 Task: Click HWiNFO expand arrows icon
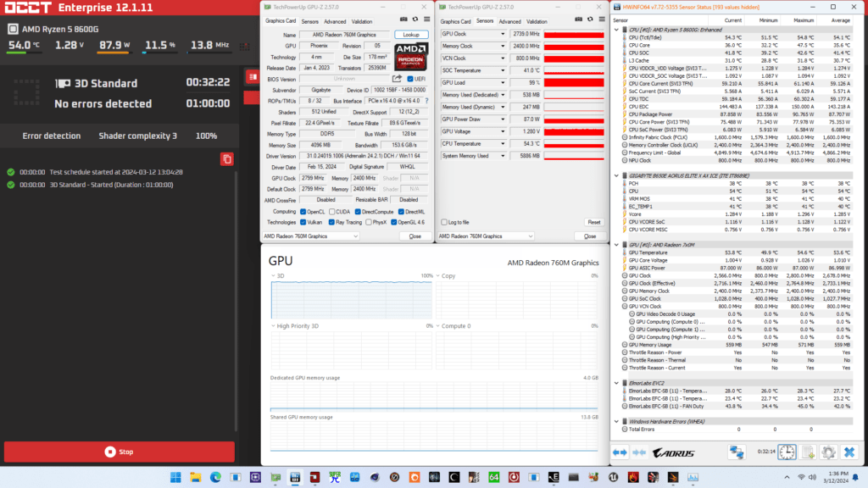[x=620, y=452]
